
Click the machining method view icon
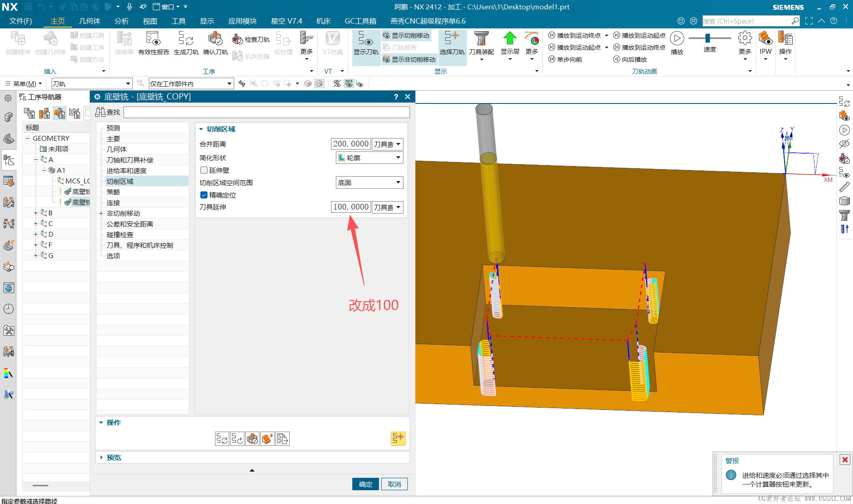[x=75, y=113]
